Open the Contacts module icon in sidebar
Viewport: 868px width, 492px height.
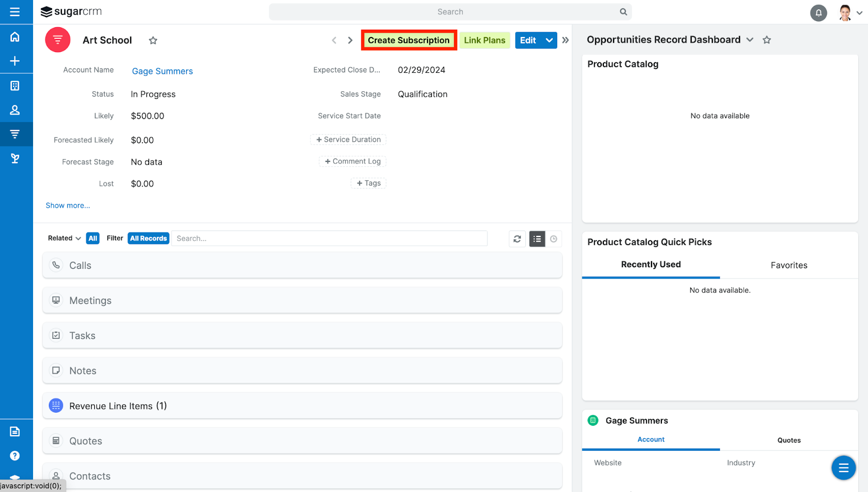[15, 110]
